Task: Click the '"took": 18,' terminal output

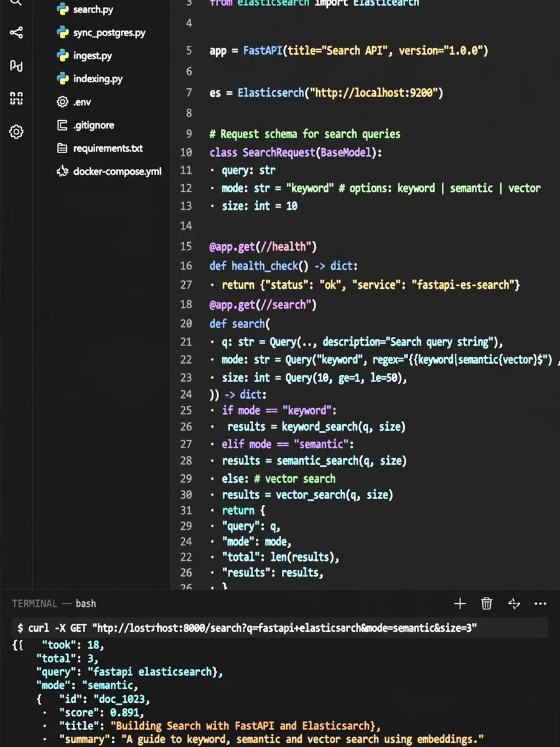Action: tap(73, 645)
